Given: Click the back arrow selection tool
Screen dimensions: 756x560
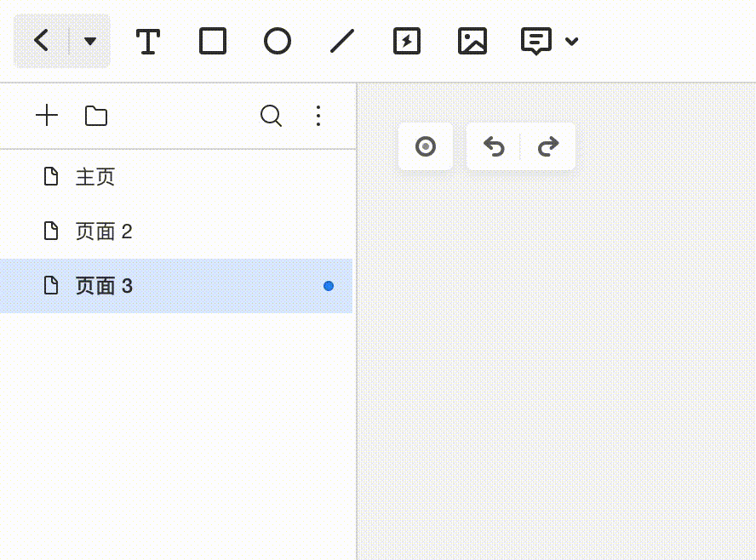Looking at the screenshot, I should (42, 41).
